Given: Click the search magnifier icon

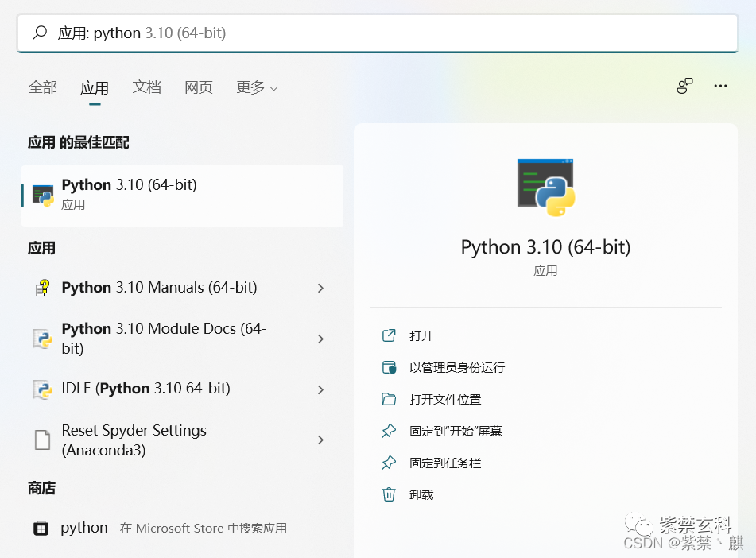Looking at the screenshot, I should 40,33.
